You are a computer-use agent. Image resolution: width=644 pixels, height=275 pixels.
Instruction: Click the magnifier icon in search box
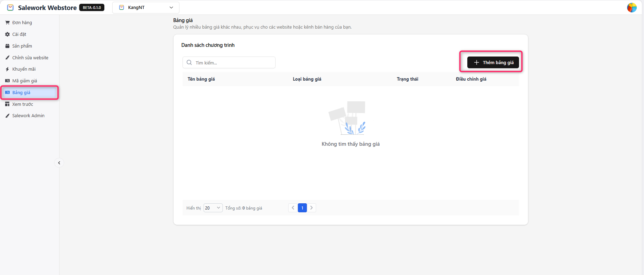(x=189, y=63)
